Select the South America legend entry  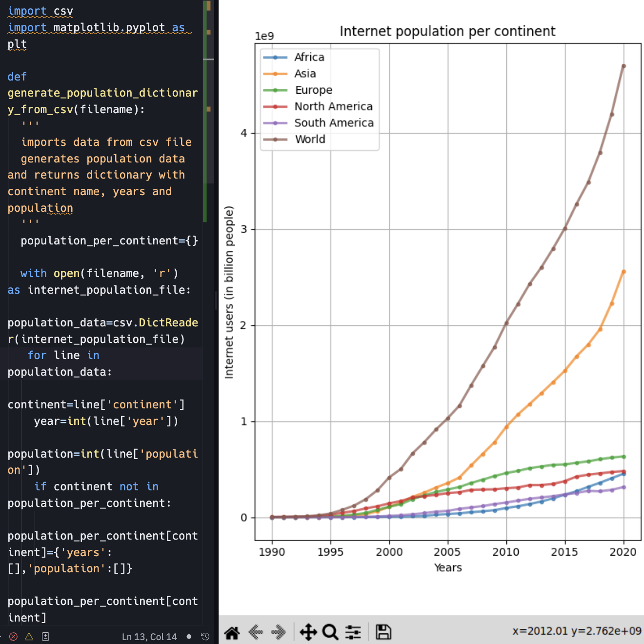334,122
